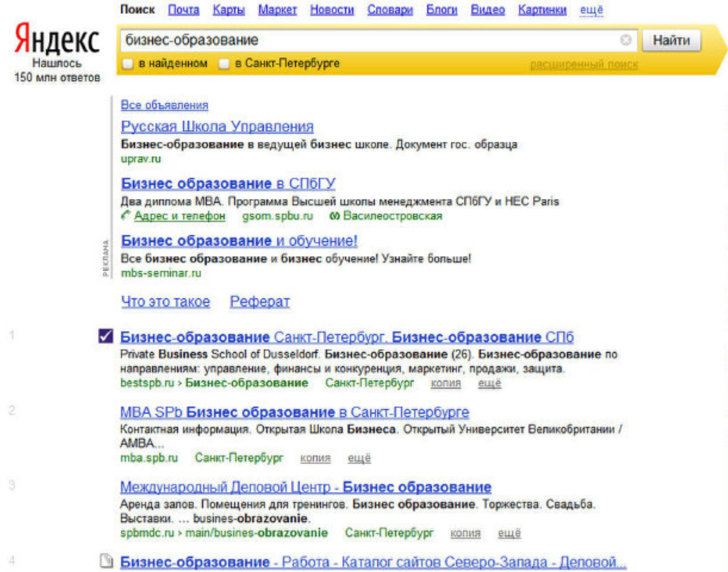Image resolution: width=728 pixels, height=572 pixels.
Task: Expand 'ещё' under the spbmdc.ru result
Action: point(509,533)
